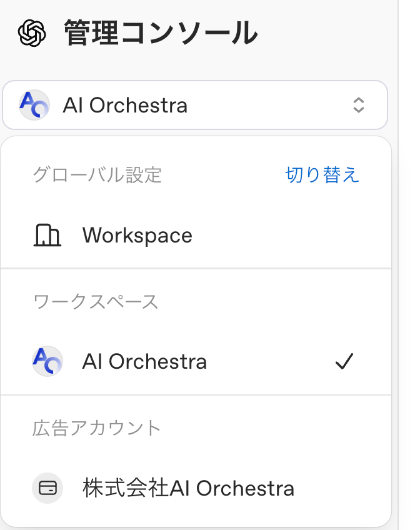Click the AO avatar in the selector box
The width and height of the screenshot is (420, 530).
(x=34, y=105)
